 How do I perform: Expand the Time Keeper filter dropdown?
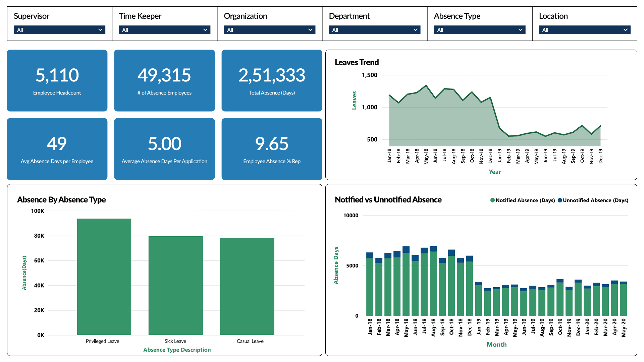point(164,30)
